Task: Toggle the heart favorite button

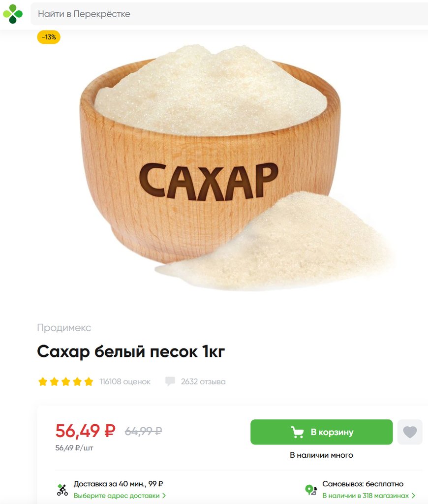Action: [x=410, y=432]
